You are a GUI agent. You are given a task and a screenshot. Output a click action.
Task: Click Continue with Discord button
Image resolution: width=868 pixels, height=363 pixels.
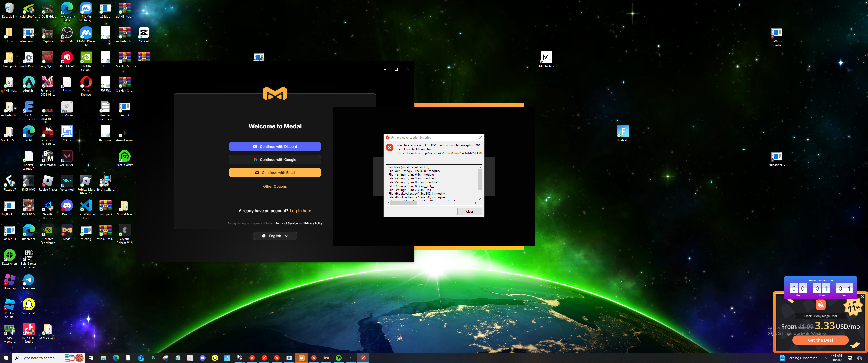click(x=275, y=146)
